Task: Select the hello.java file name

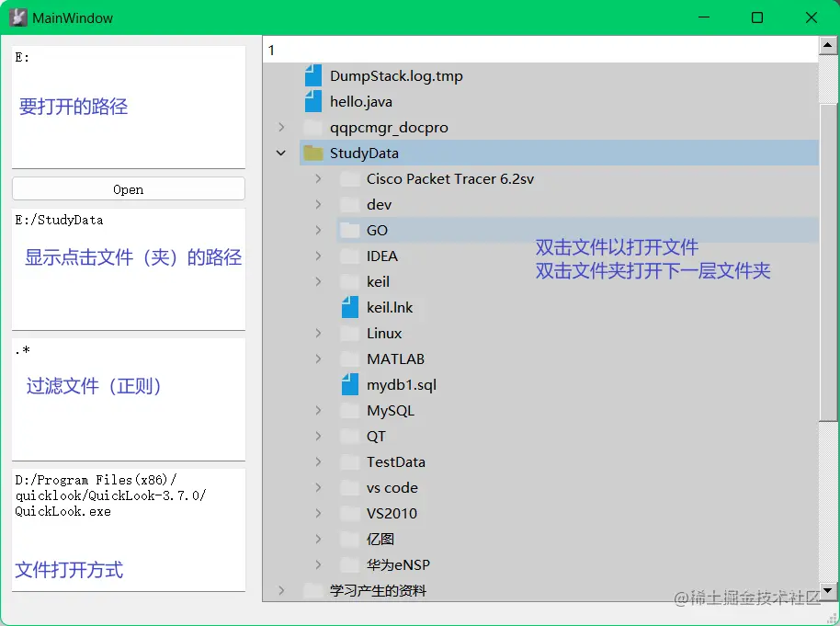Action: [x=361, y=102]
